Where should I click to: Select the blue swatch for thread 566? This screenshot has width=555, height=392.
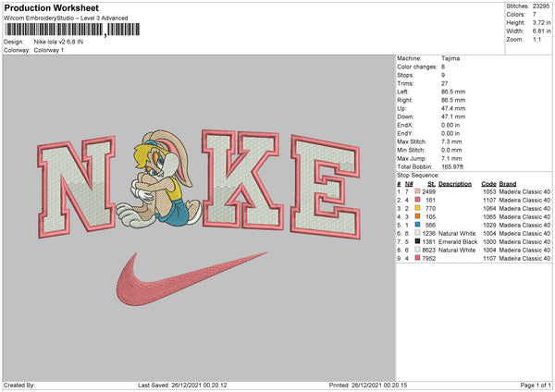click(x=417, y=224)
